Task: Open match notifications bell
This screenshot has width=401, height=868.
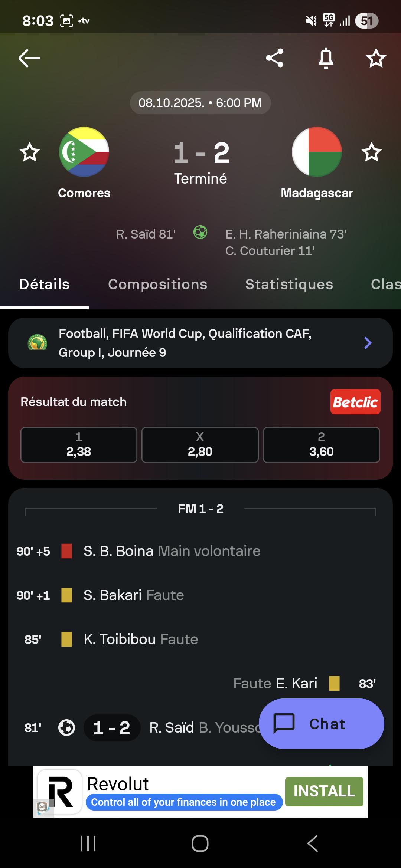Action: [326, 58]
